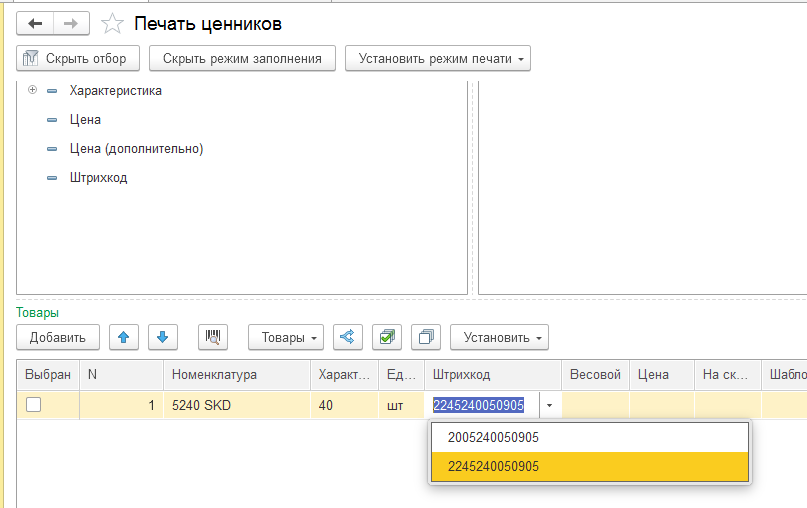Viewport: 807px width, 508px height.
Task: Move the row down with blue arrow
Action: (163, 337)
